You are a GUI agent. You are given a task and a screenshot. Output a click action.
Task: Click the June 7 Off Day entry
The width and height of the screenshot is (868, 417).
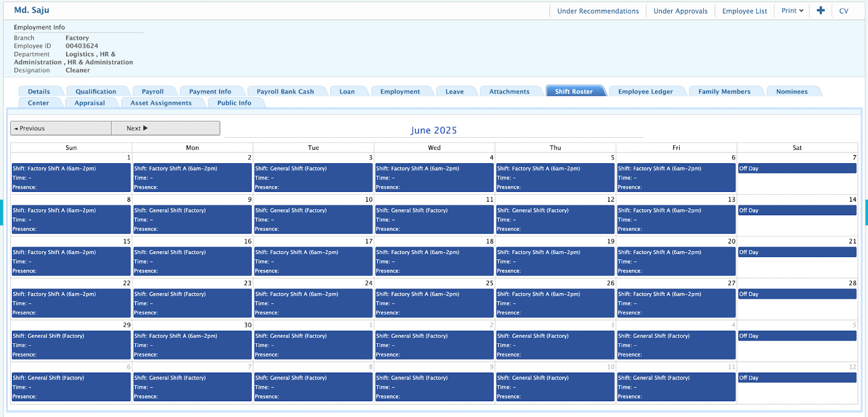coord(797,169)
